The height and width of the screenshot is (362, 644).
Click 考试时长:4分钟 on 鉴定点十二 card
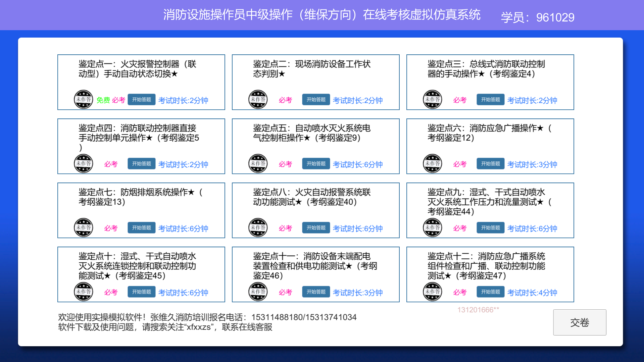point(532,293)
